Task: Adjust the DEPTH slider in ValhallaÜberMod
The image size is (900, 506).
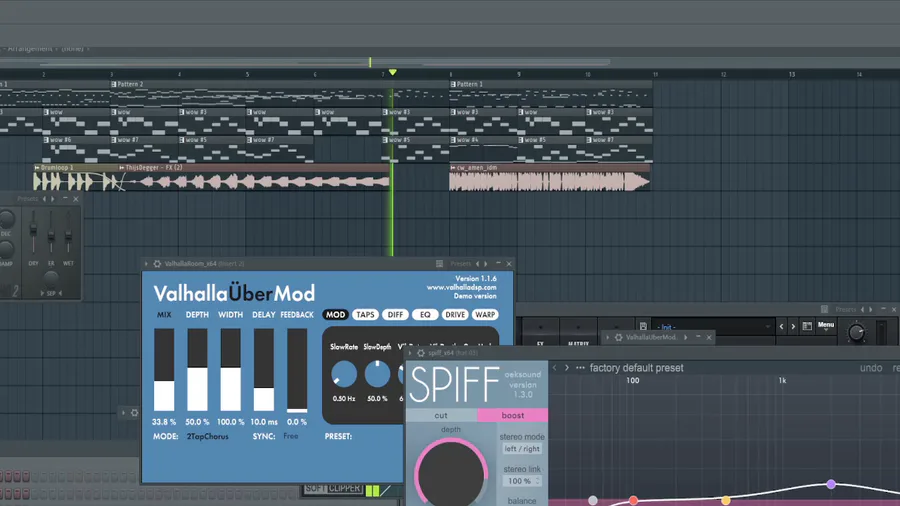Action: tap(197, 370)
